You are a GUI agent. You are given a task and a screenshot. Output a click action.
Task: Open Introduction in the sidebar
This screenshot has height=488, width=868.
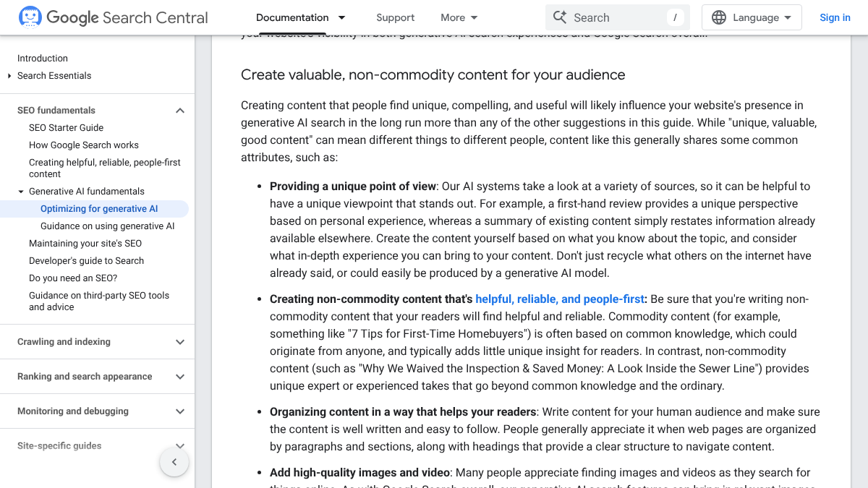tap(43, 59)
